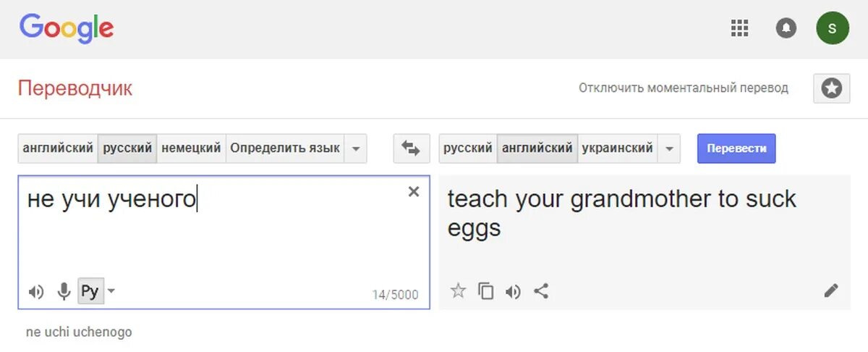This screenshot has height=352, width=868.
Task: Save translation with the star icon
Action: [458, 291]
